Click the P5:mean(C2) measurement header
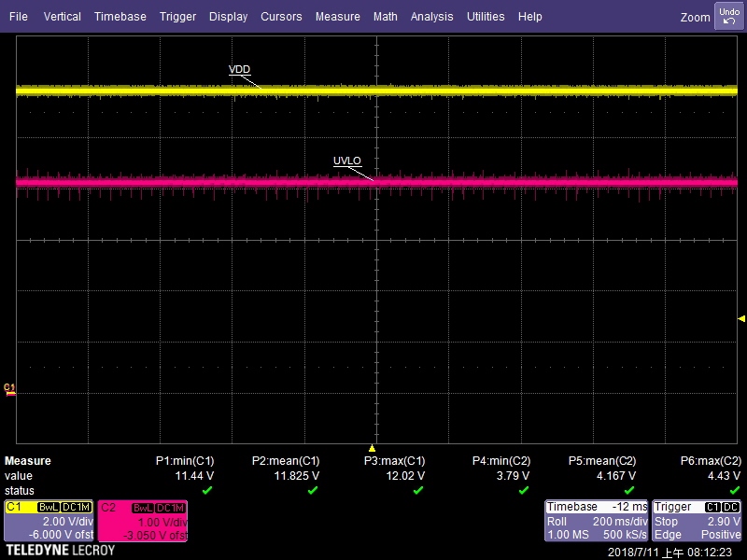747x560 pixels. point(602,461)
